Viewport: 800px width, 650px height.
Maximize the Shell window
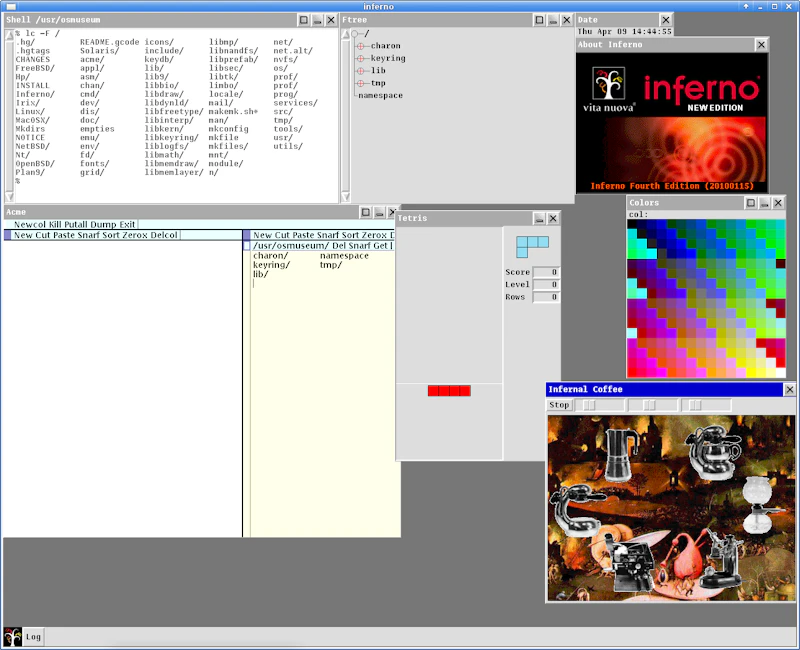coord(304,20)
